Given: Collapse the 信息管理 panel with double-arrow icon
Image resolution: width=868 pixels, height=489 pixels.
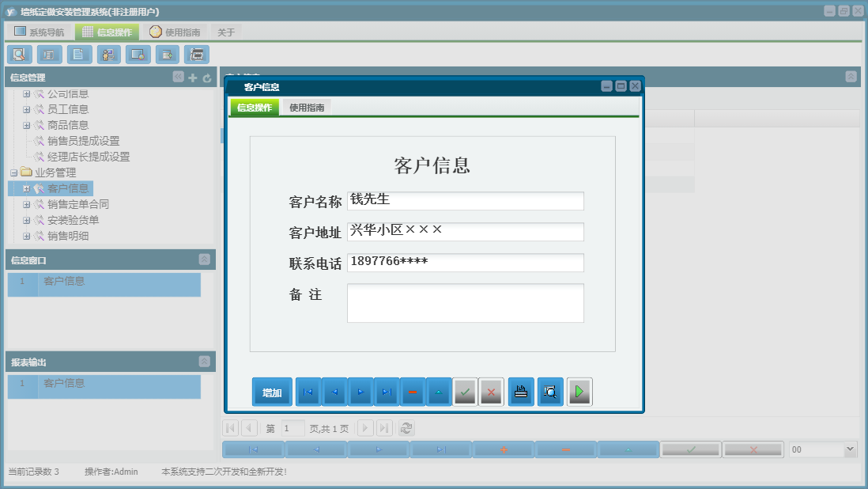Looking at the screenshot, I should [178, 77].
